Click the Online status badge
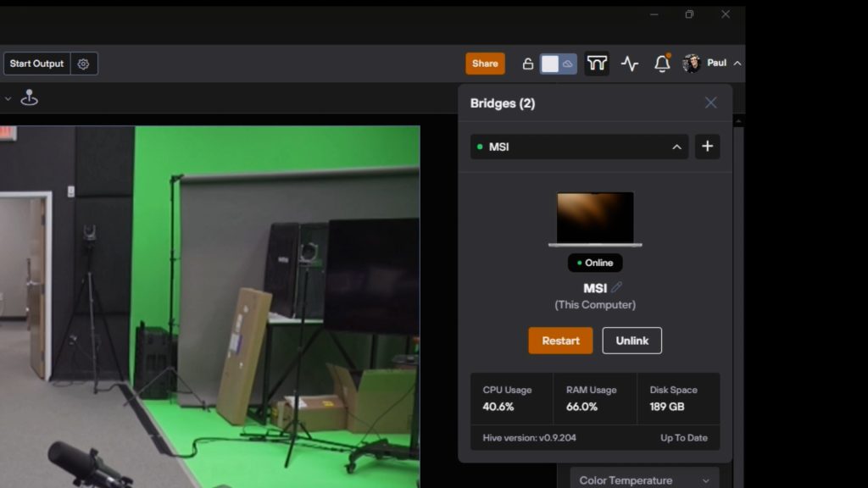 [x=595, y=263]
